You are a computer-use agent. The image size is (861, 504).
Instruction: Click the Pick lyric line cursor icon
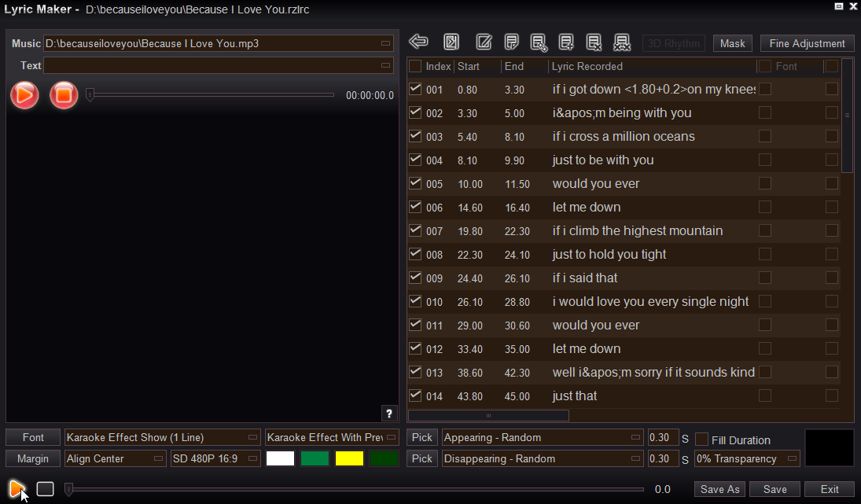(539, 42)
